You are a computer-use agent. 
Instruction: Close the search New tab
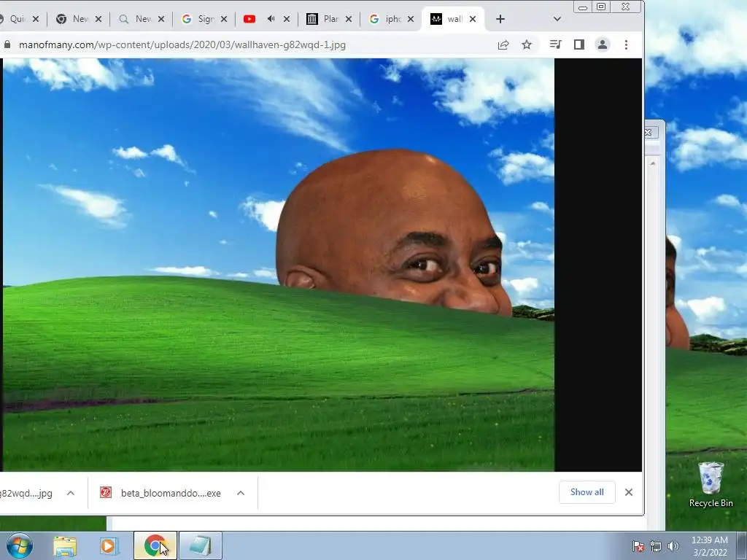point(161,19)
